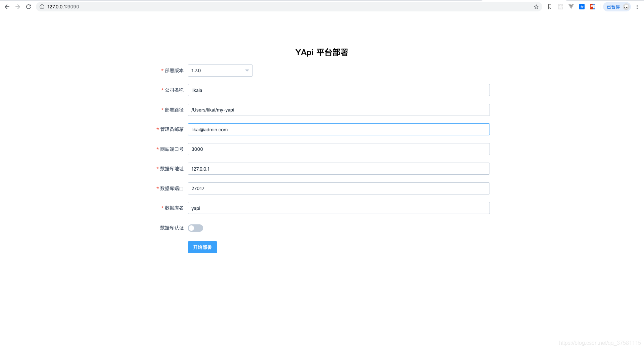644x349 pixels.
Task: Open the Chrome three-dot menu
Action: [x=637, y=7]
